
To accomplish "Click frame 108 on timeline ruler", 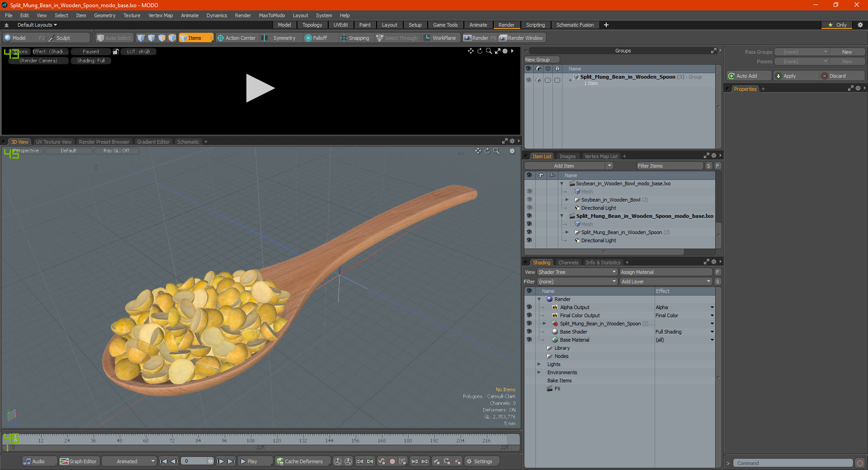I will pos(250,440).
